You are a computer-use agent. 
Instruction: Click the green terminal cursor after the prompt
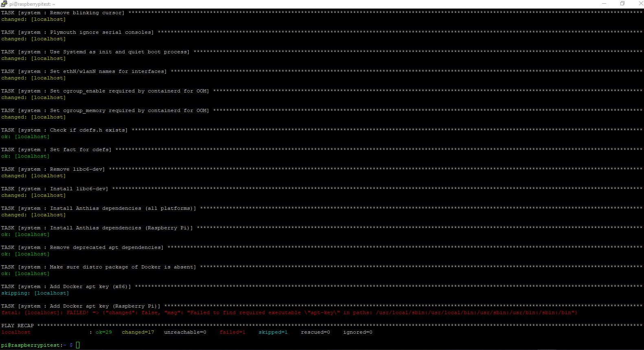point(78,345)
